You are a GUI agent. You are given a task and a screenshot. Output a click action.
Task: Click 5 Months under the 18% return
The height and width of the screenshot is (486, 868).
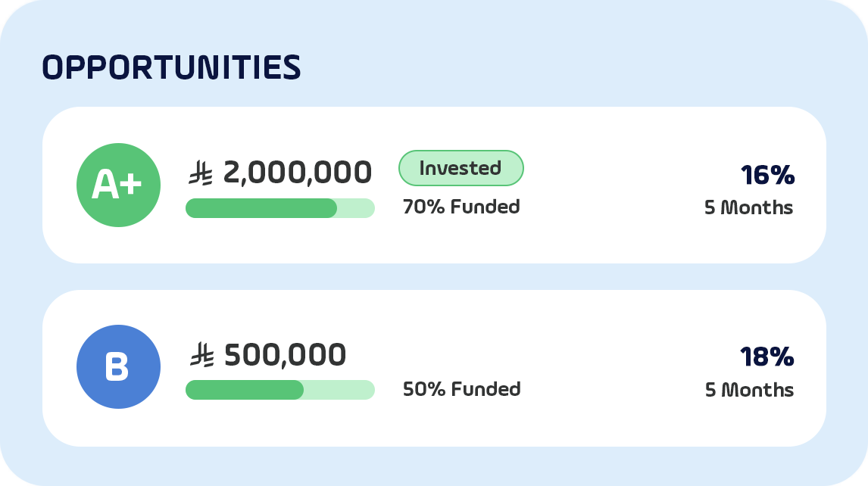click(x=748, y=390)
